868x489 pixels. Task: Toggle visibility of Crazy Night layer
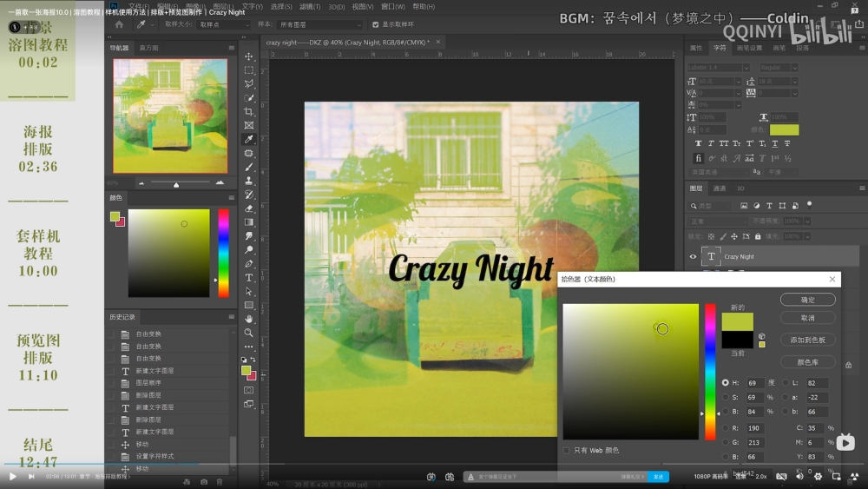(x=693, y=256)
